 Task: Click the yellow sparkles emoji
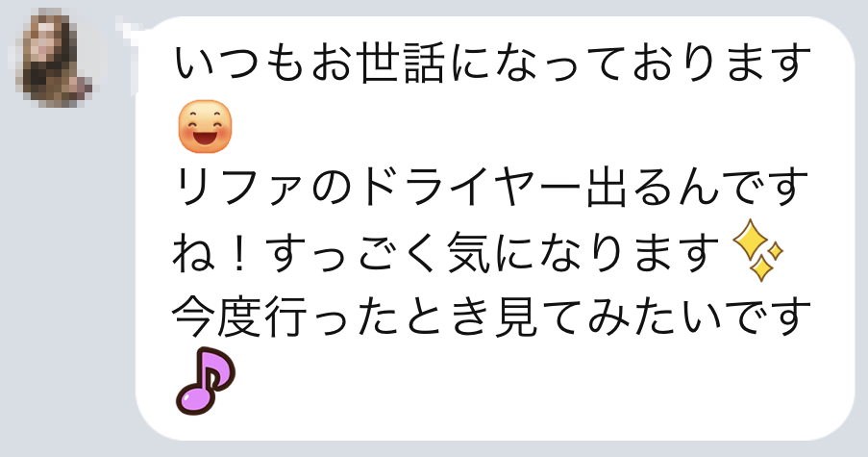757,251
